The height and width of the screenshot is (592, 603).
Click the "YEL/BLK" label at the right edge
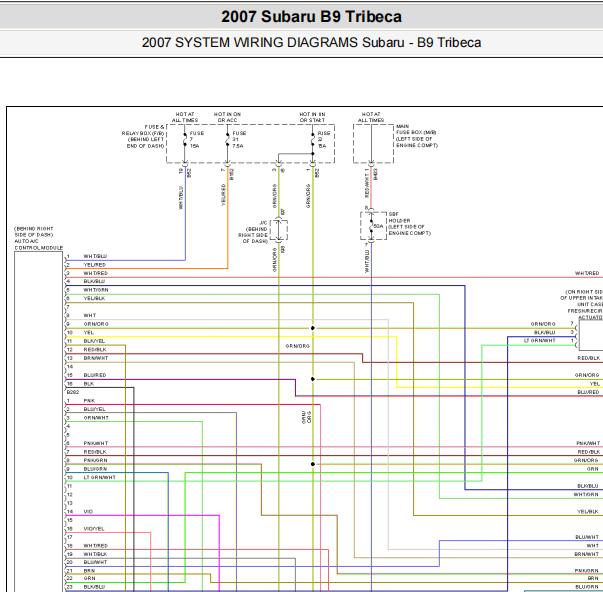tap(588, 512)
